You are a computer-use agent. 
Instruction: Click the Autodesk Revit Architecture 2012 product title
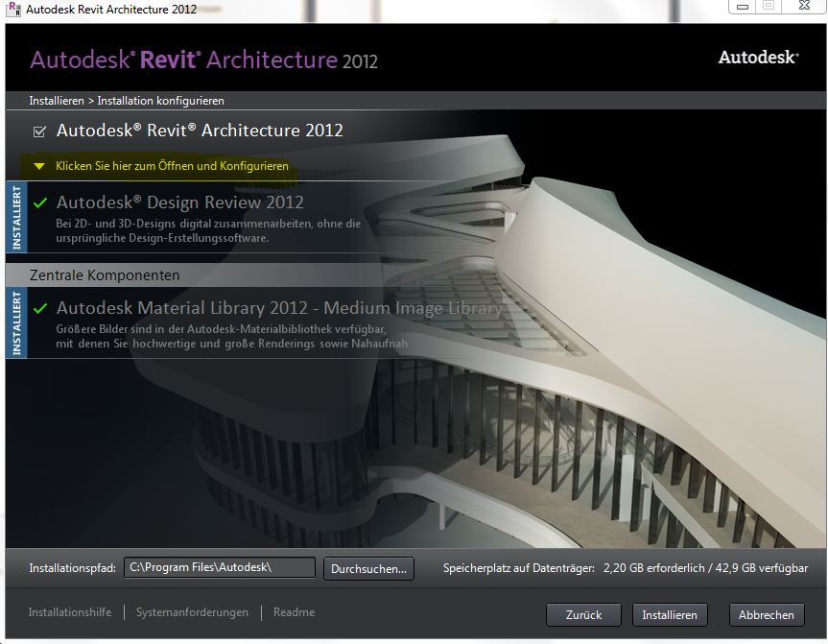pos(200,131)
